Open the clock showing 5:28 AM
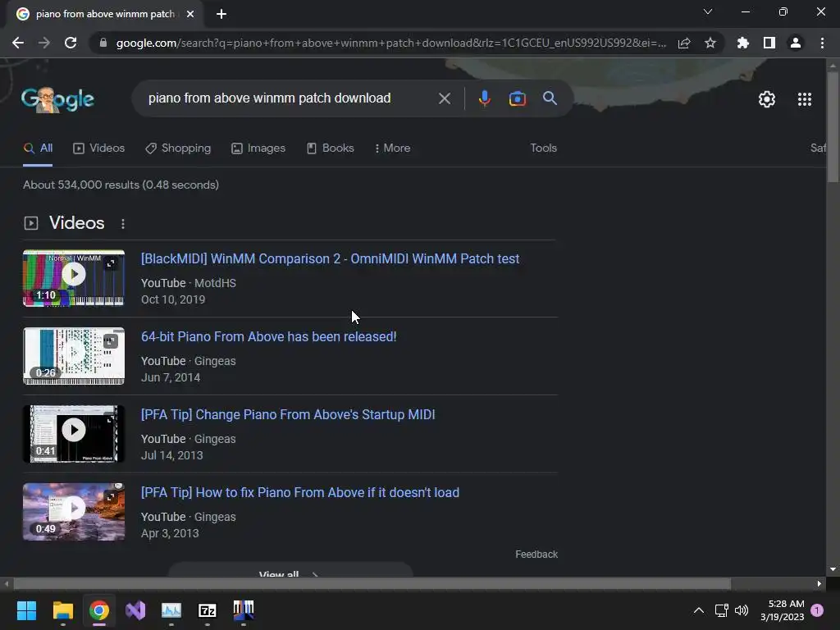 point(783,610)
